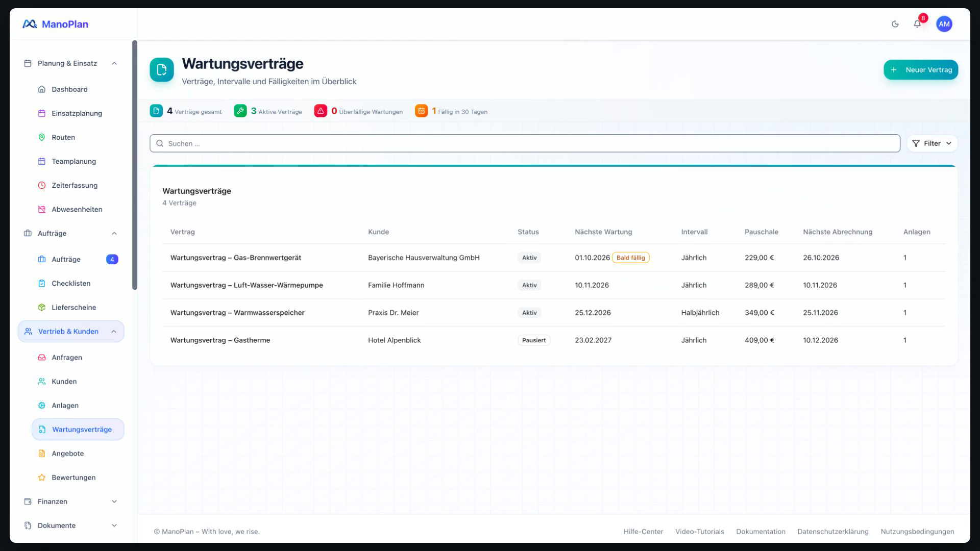Click the Abwesenheiten icon in sidebar
The height and width of the screenshot is (551, 980).
[42, 209]
